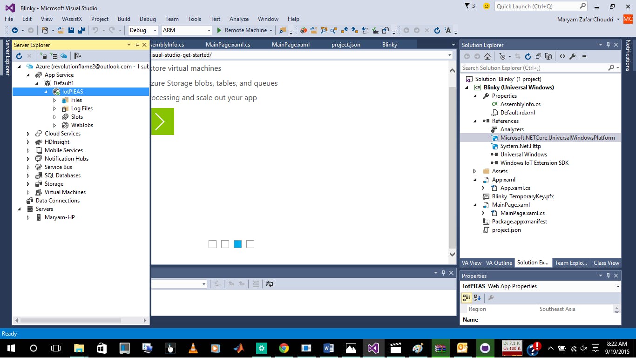Click the New Project toolbar icon
The height and width of the screenshot is (364, 636).
(x=45, y=30)
